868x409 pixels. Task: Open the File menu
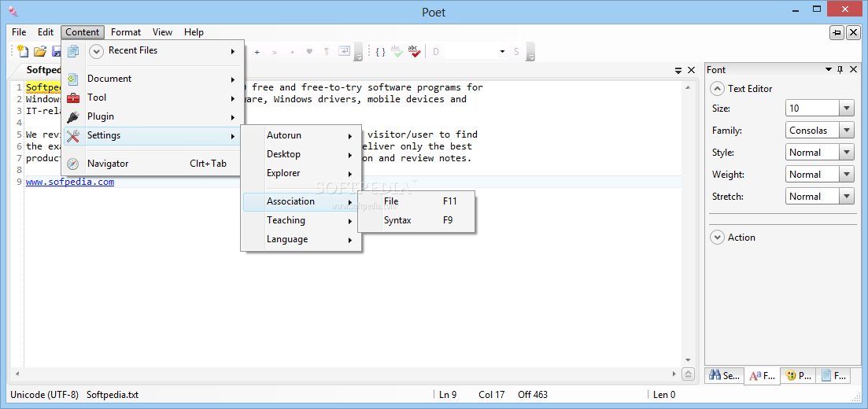19,32
